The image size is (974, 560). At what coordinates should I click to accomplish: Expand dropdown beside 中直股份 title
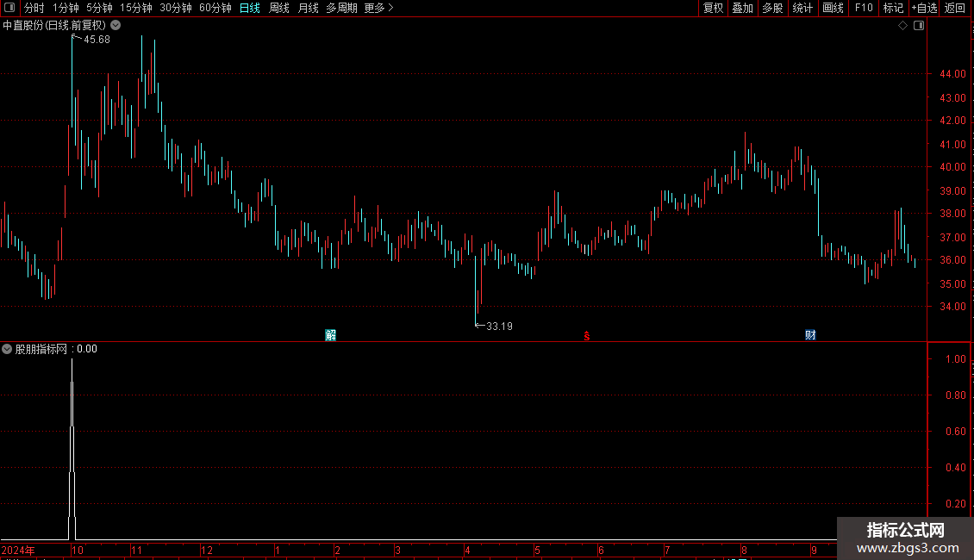(x=116, y=26)
